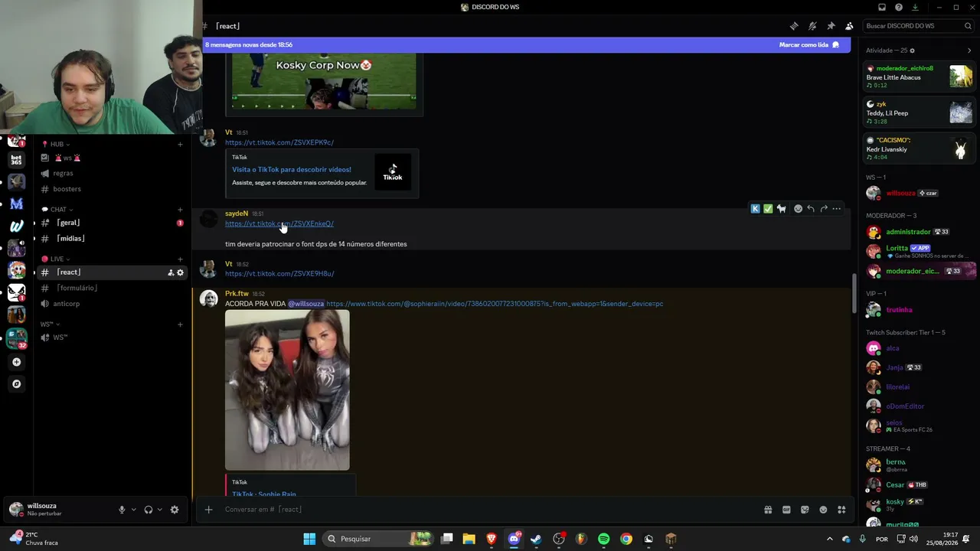Reply to sayden's message
The height and width of the screenshot is (551, 980).
point(811,209)
